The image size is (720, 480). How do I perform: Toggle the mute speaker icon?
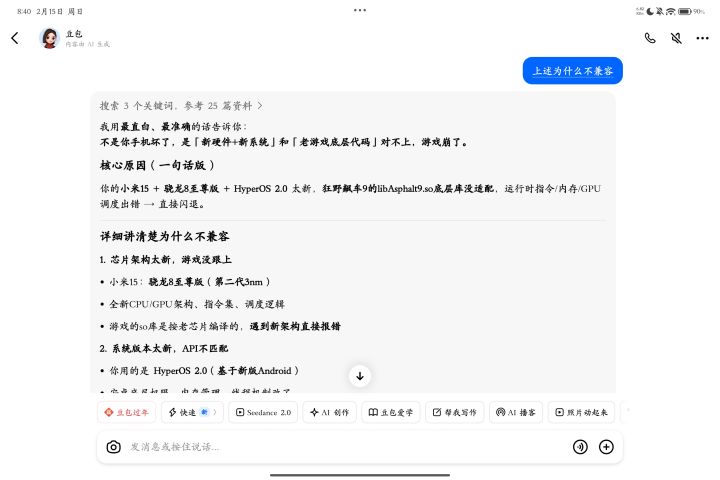pyautogui.click(x=676, y=38)
